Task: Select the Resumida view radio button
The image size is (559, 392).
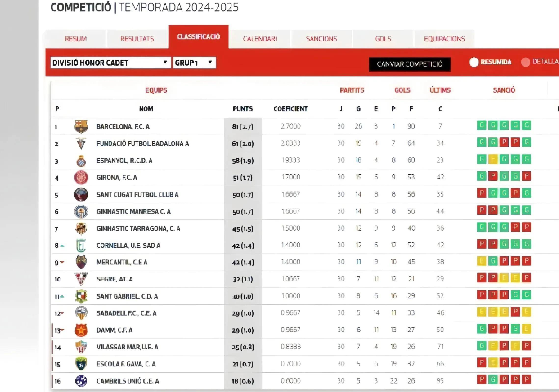Action: point(474,62)
